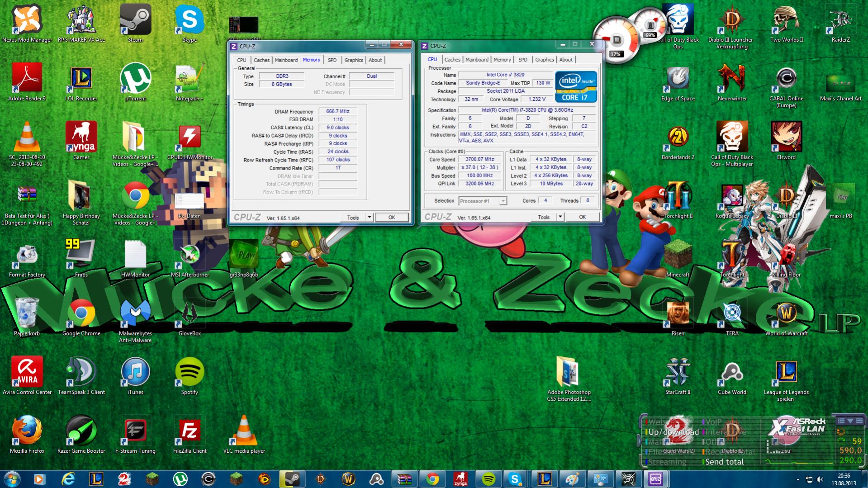
Task: Open Processor #1 selection dropdown
Action: pos(483,201)
